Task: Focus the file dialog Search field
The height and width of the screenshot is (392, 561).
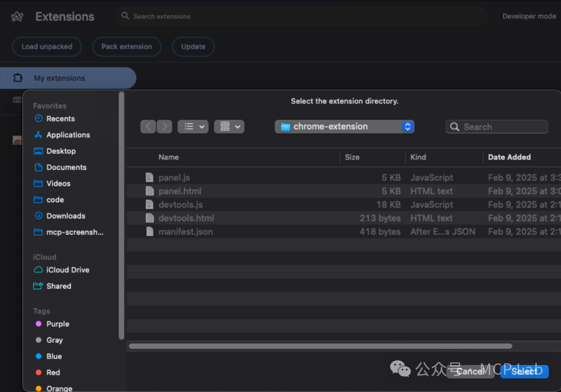Action: click(x=497, y=127)
